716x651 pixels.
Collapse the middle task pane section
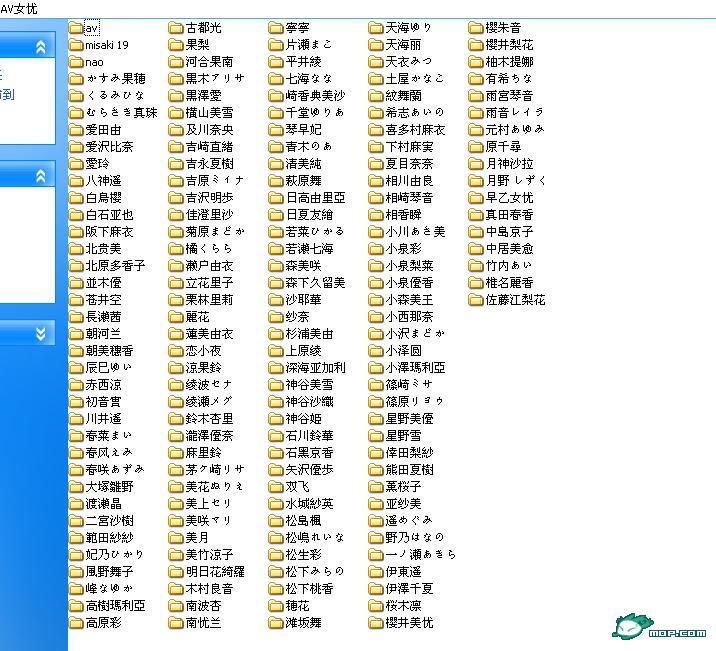tap(40, 176)
